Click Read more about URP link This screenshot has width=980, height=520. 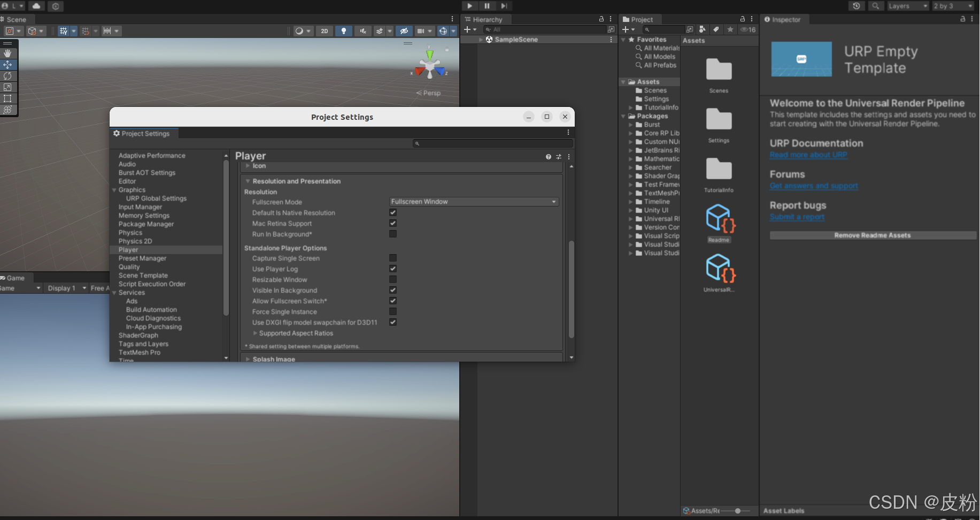pyautogui.click(x=808, y=155)
